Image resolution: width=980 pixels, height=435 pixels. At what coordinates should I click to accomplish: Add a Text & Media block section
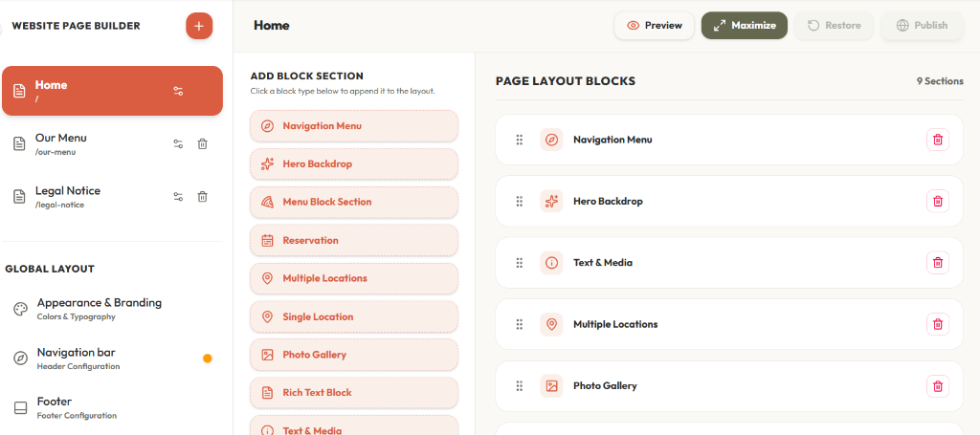[x=354, y=425]
